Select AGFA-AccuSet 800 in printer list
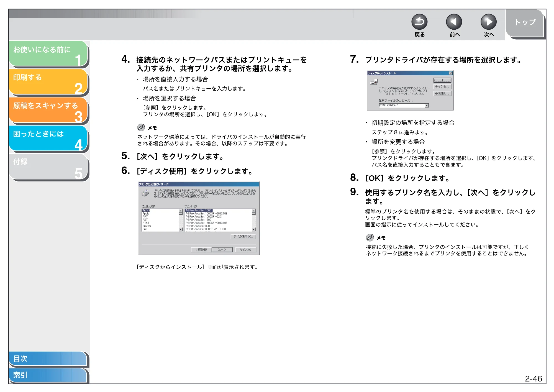The image size is (554, 392). click(198, 226)
